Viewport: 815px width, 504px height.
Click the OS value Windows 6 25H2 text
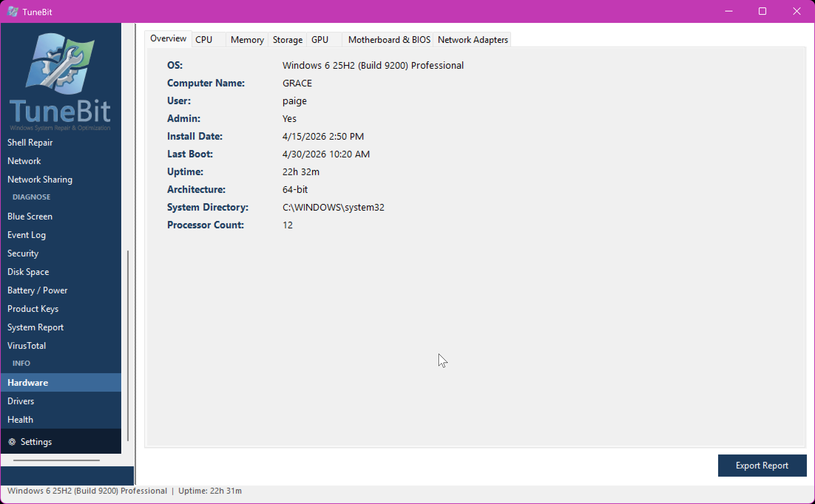click(373, 65)
